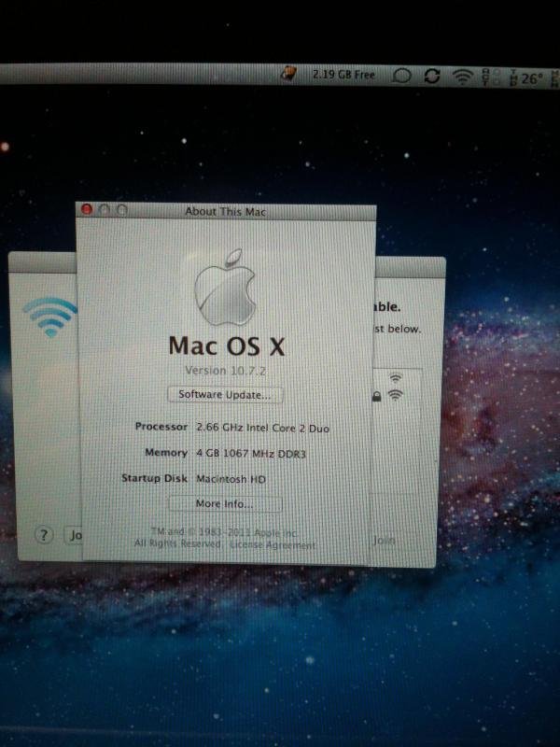Select the locked network's signal strength icon
560x747 pixels.
coord(395,395)
